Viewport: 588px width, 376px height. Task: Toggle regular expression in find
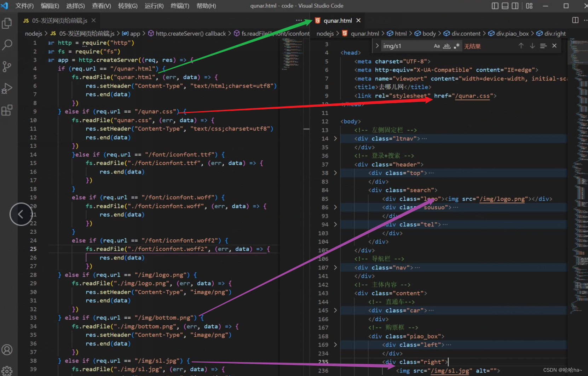(457, 46)
